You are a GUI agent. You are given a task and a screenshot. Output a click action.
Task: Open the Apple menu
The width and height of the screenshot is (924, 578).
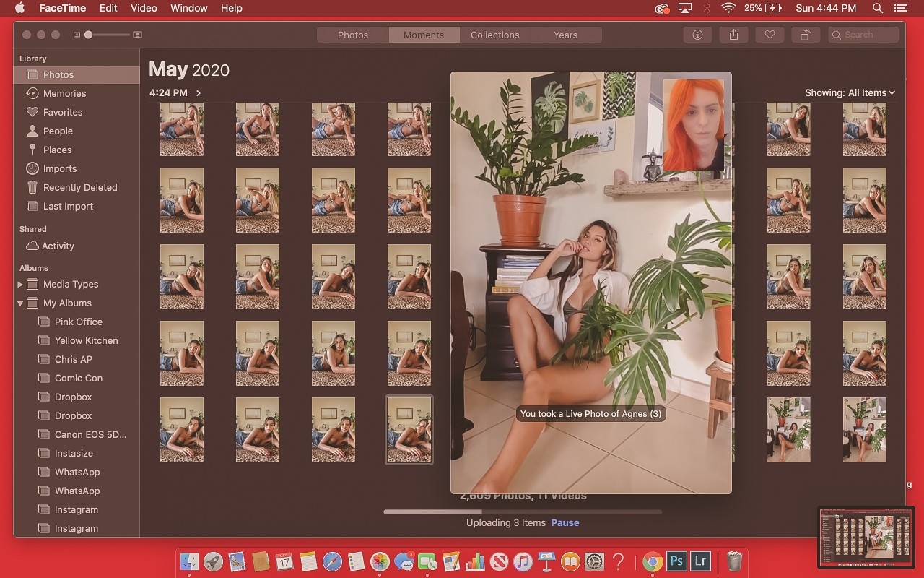tap(19, 8)
